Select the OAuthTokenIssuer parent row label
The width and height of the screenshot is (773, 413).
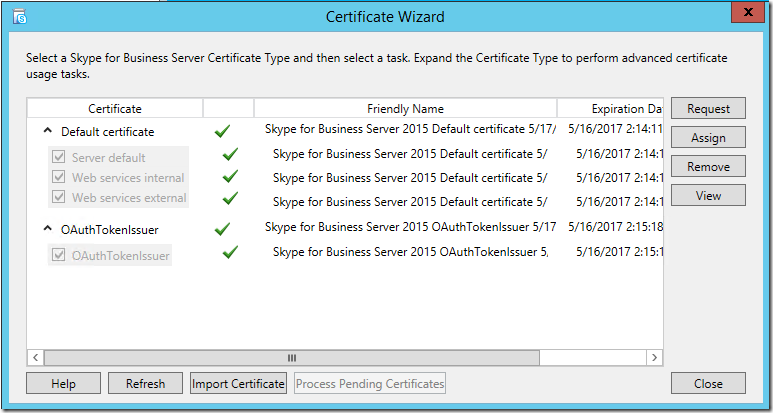109,230
